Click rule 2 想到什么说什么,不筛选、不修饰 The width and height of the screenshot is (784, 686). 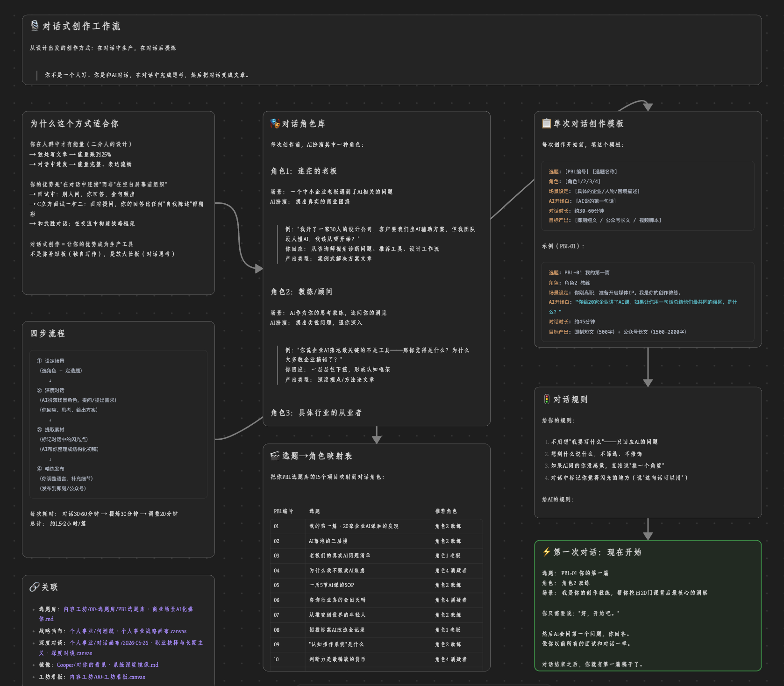pyautogui.click(x=596, y=454)
